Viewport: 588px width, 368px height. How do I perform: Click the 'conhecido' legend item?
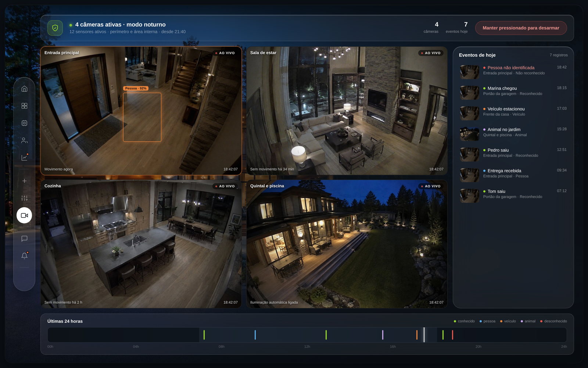464,321
